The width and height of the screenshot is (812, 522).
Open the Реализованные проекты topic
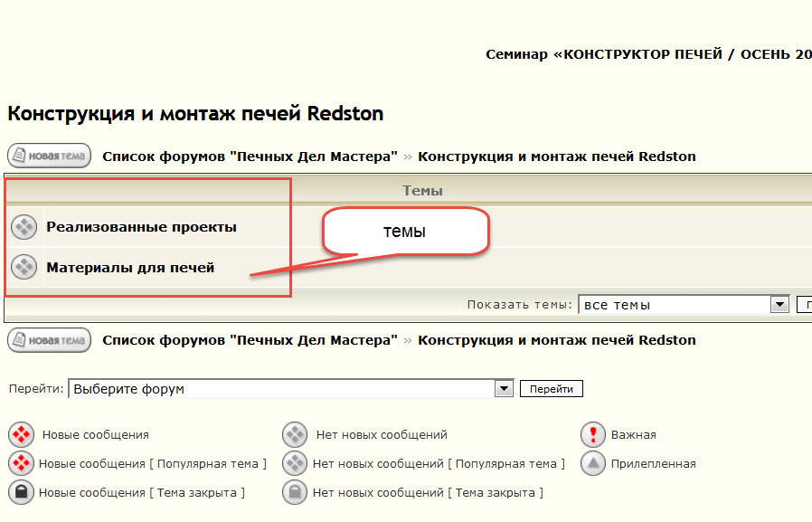coord(141,227)
